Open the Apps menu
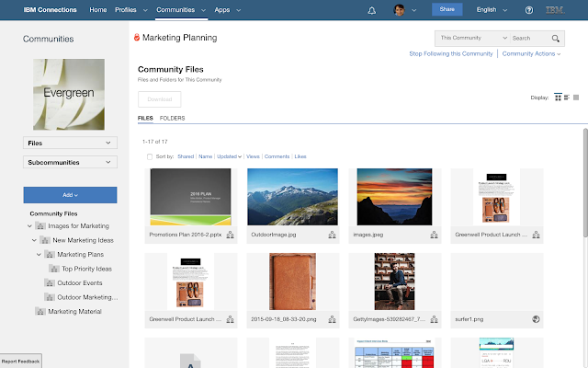 click(227, 10)
